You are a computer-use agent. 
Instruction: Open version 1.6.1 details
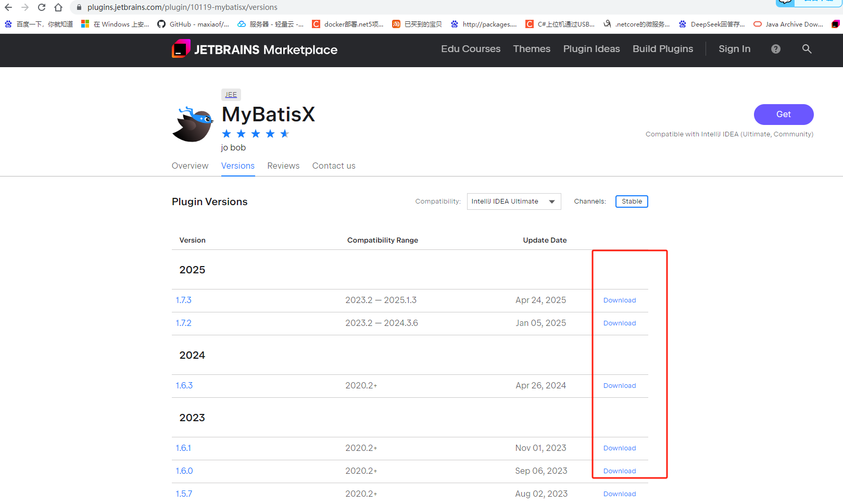click(183, 448)
